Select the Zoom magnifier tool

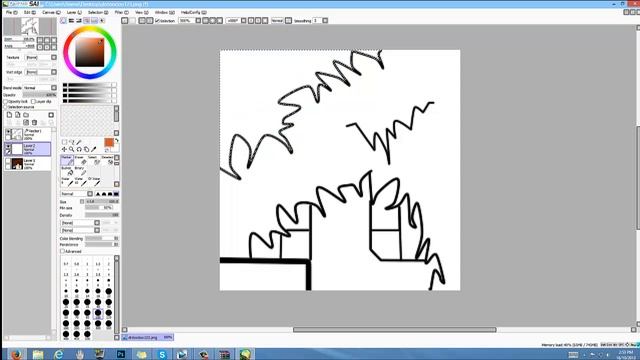point(71,149)
